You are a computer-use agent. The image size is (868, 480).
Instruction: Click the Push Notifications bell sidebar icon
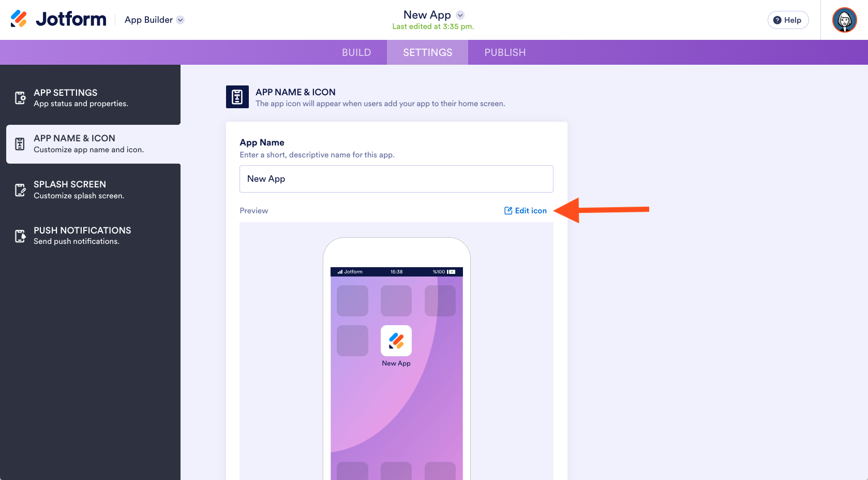tap(20, 236)
